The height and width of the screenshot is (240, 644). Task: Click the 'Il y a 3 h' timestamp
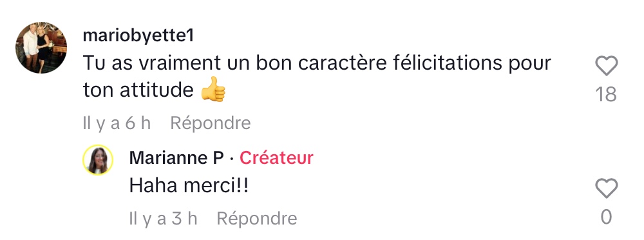(x=164, y=219)
